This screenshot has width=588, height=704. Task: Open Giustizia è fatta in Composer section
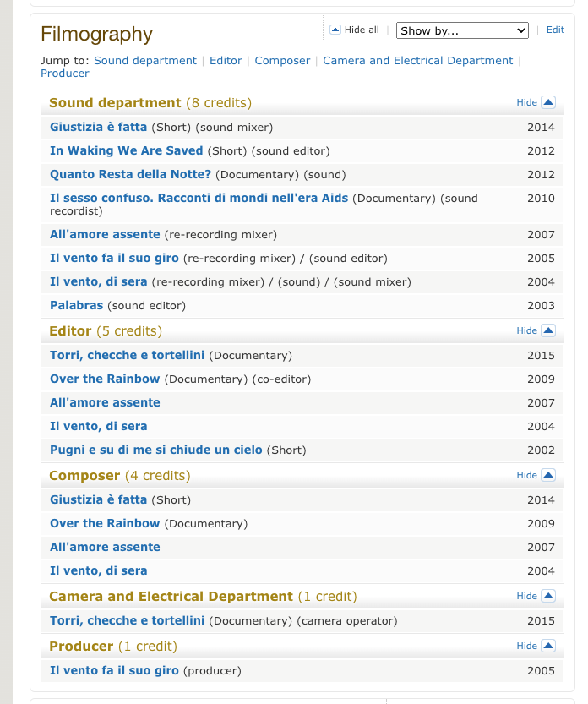tap(98, 499)
